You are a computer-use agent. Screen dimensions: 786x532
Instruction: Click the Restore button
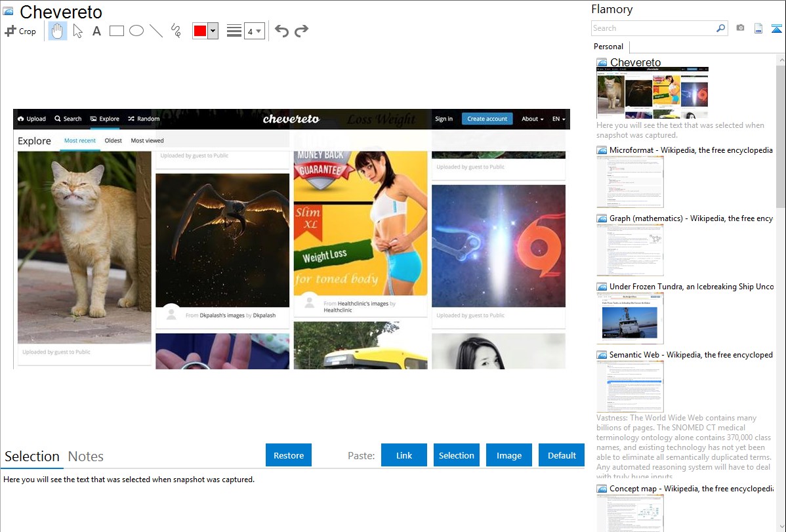point(289,455)
